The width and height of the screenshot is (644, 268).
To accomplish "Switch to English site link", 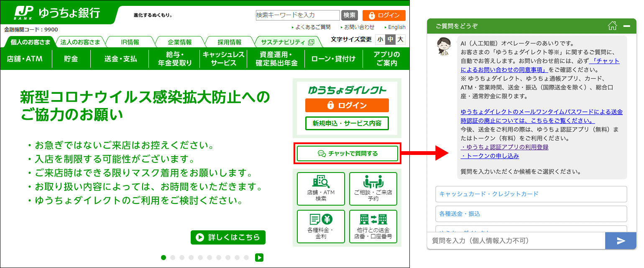I will [x=396, y=27].
